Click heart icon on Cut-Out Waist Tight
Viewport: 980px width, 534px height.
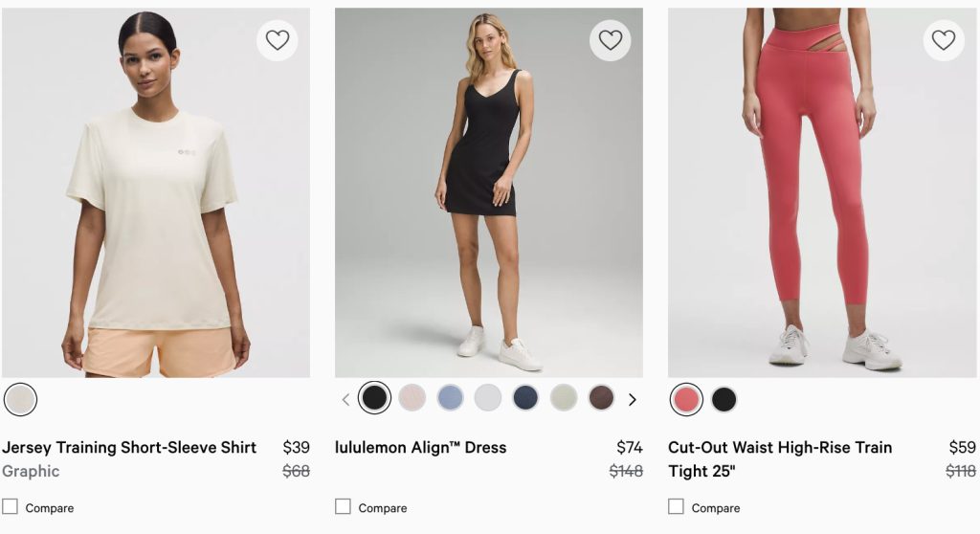point(944,40)
